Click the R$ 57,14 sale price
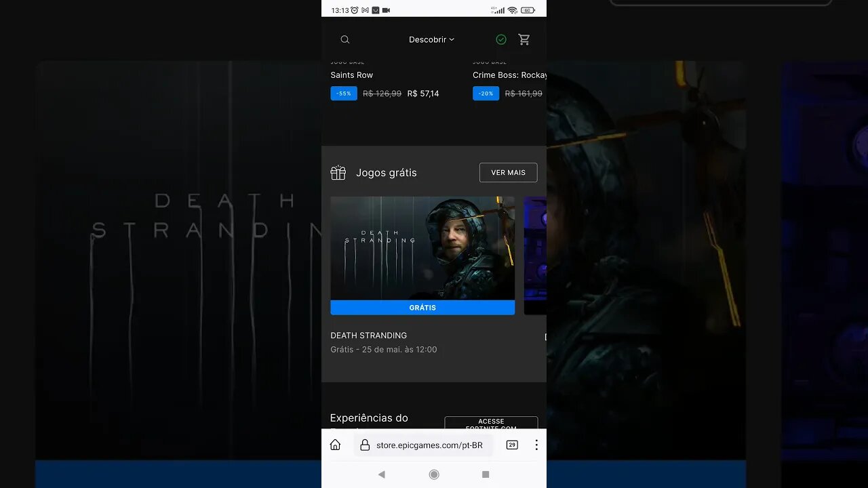Screen dimensions: 868x488 coord(423,94)
